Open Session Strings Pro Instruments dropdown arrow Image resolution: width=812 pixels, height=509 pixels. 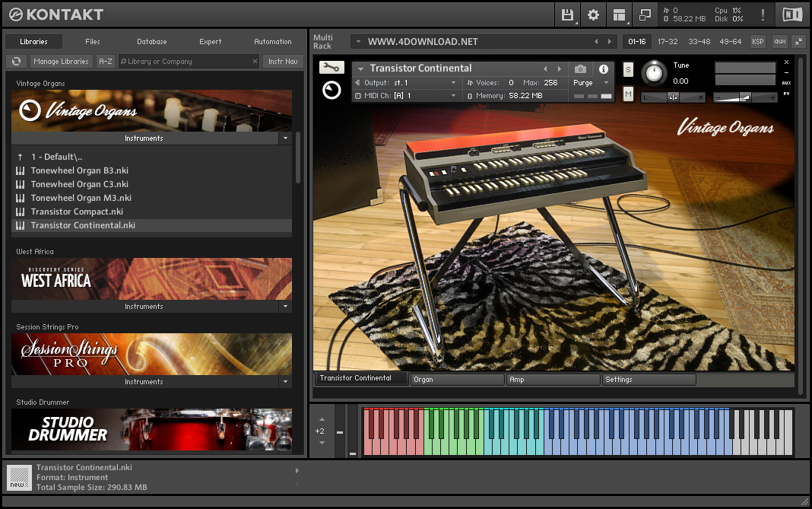coord(285,381)
